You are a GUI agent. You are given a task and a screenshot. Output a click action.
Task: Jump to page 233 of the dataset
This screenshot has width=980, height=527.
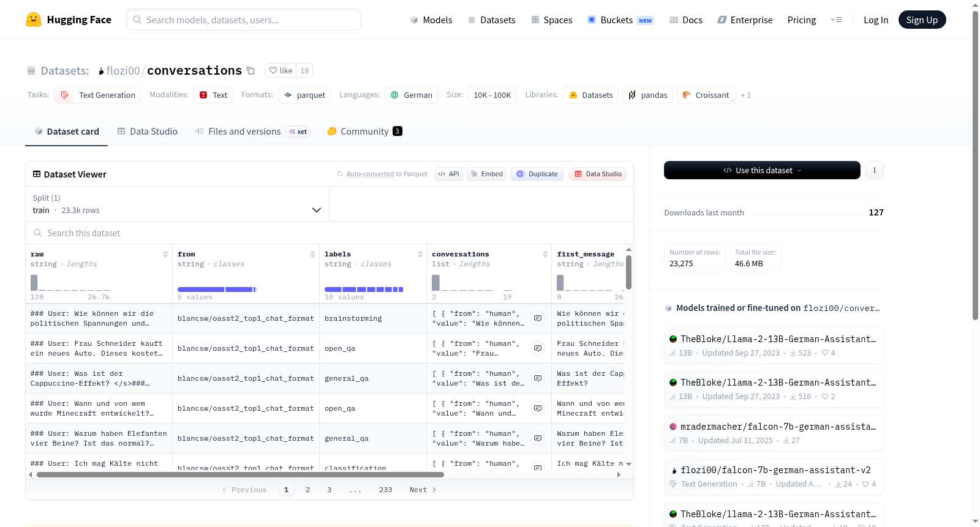point(385,490)
